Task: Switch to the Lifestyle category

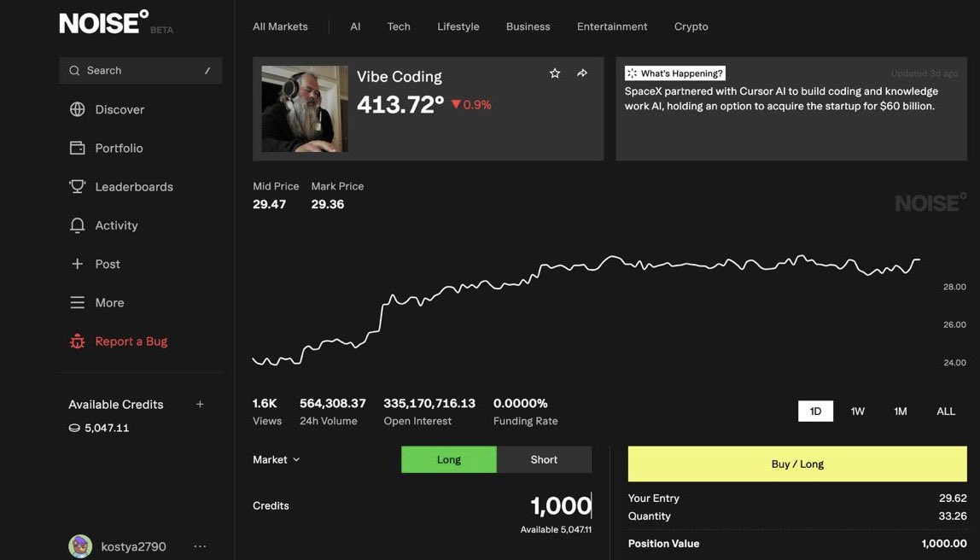Action: pos(458,26)
